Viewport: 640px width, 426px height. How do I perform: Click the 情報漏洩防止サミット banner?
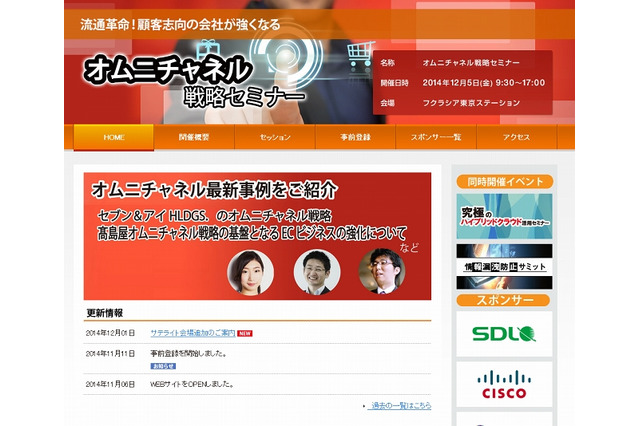(x=504, y=267)
